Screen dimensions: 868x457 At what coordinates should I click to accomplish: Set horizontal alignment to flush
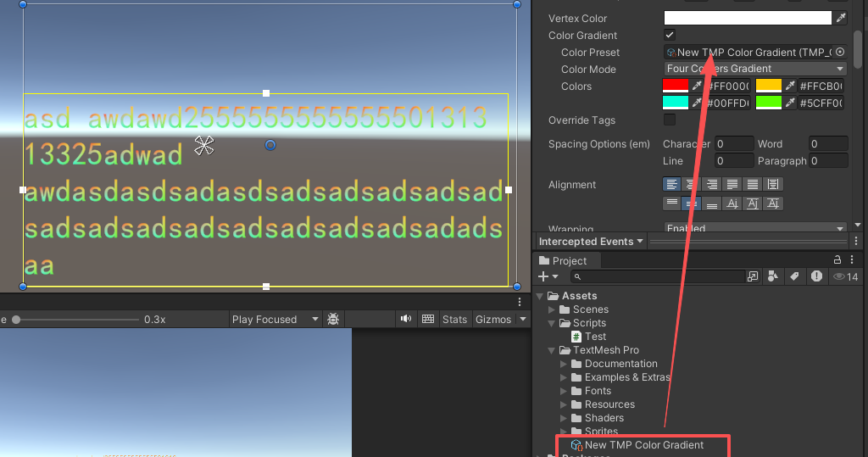coord(753,184)
